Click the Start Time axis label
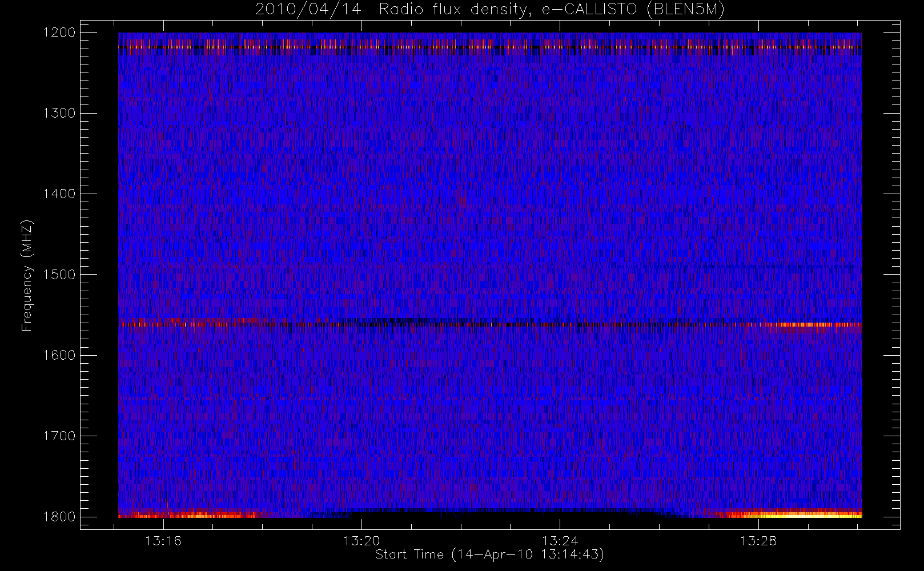The image size is (924, 571). 489,554
